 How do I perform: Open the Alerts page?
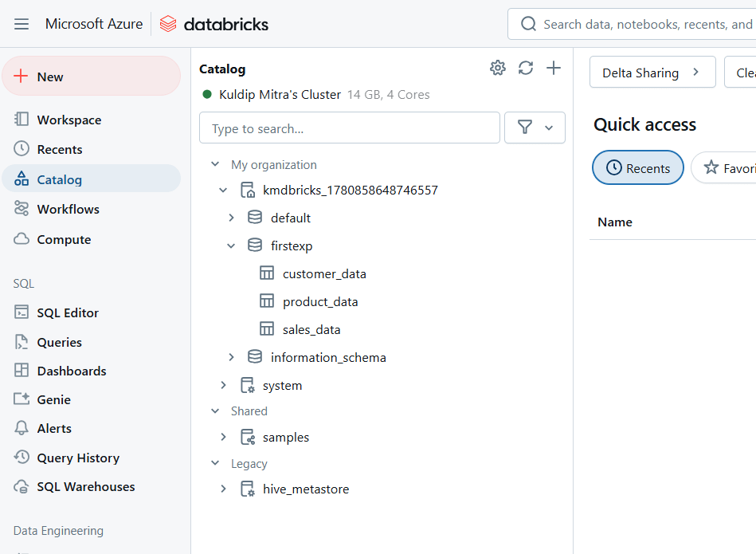pyautogui.click(x=54, y=428)
